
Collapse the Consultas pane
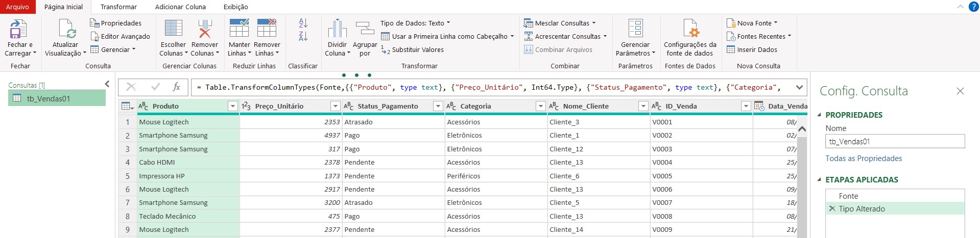tap(107, 84)
